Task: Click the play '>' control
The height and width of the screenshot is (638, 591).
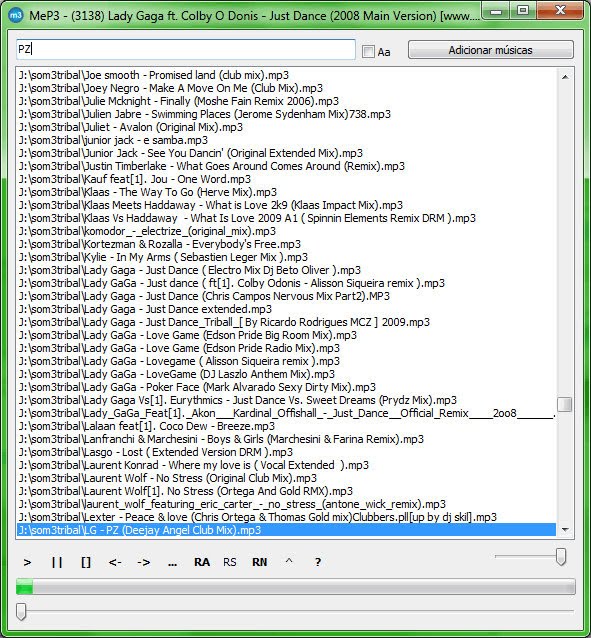Action: (27, 562)
